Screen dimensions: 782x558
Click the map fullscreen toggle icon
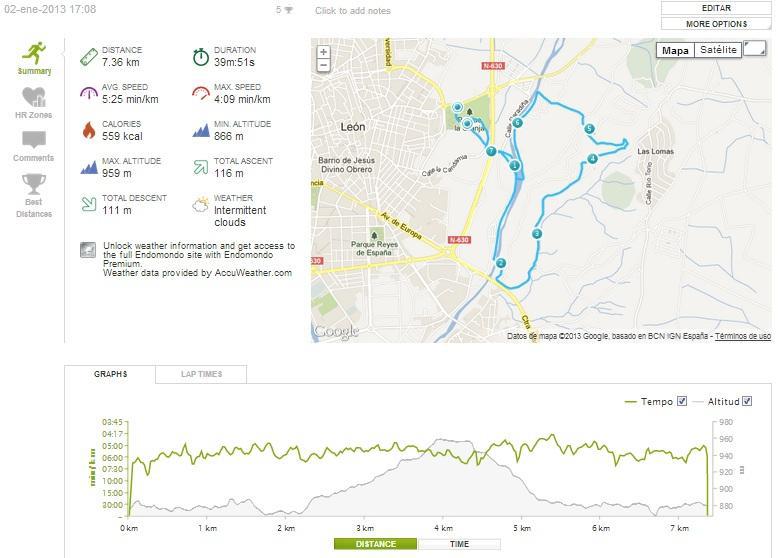756,49
